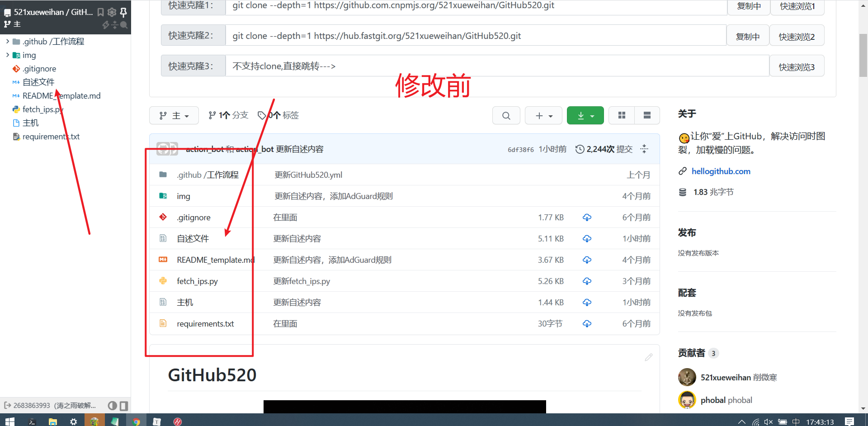Viewport: 868px width, 426px height.
Task: Open requirements.txt in the sidebar tree
Action: [x=51, y=137]
